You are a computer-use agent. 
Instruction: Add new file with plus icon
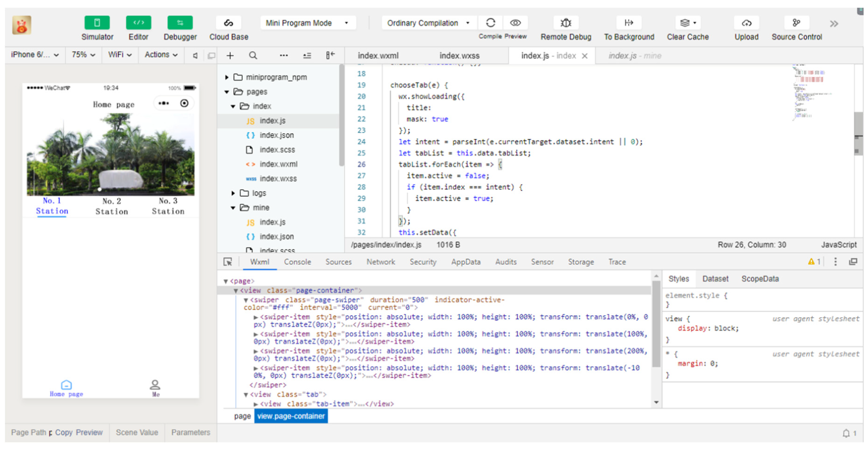point(230,56)
